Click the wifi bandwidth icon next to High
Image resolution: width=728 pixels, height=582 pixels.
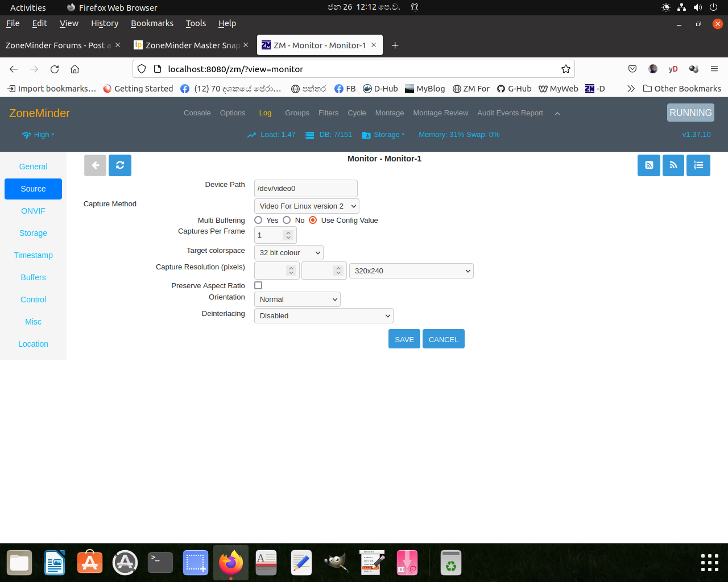pyautogui.click(x=26, y=135)
